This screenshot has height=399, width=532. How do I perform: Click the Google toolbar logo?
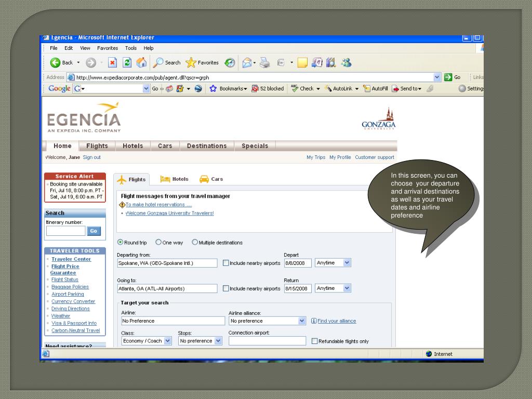tap(59, 88)
